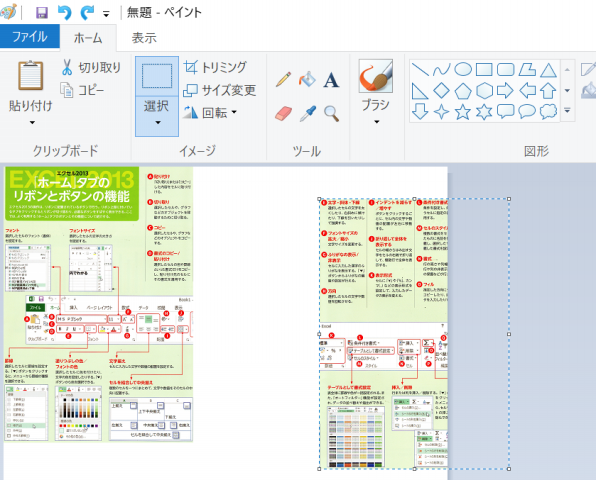This screenshot has width=596, height=480.
Task: Select the rounded rectangular callout shape
Action: click(506, 111)
